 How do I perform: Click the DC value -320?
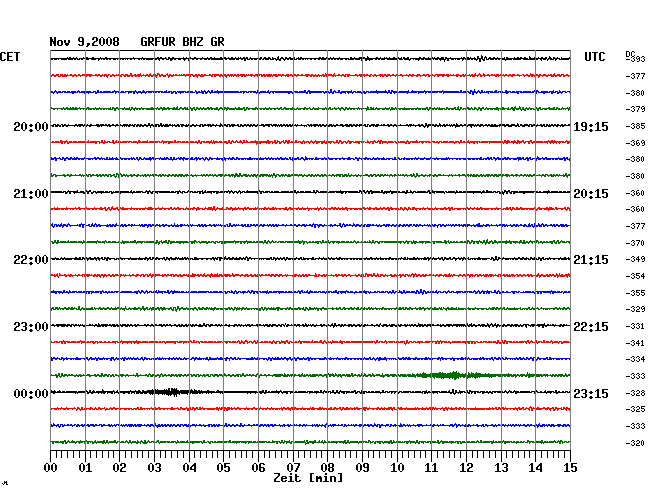click(635, 443)
